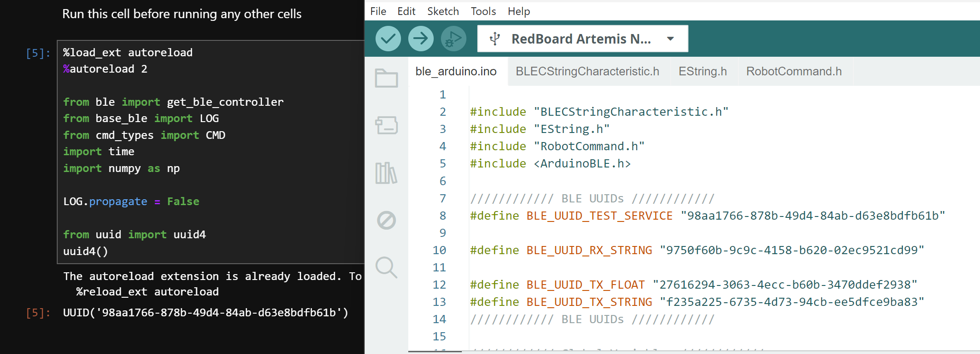
Task: Open the Library Manager books icon
Action: pyautogui.click(x=386, y=173)
